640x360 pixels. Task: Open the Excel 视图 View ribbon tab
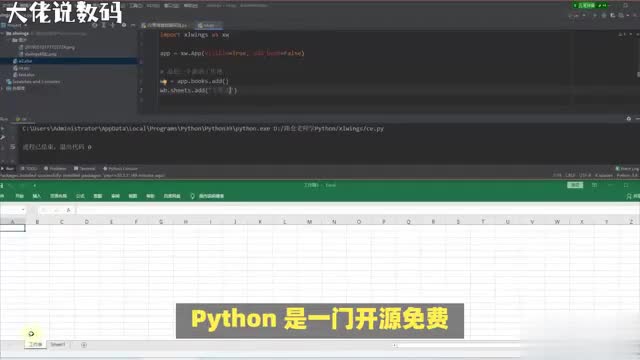pyautogui.click(x=133, y=196)
